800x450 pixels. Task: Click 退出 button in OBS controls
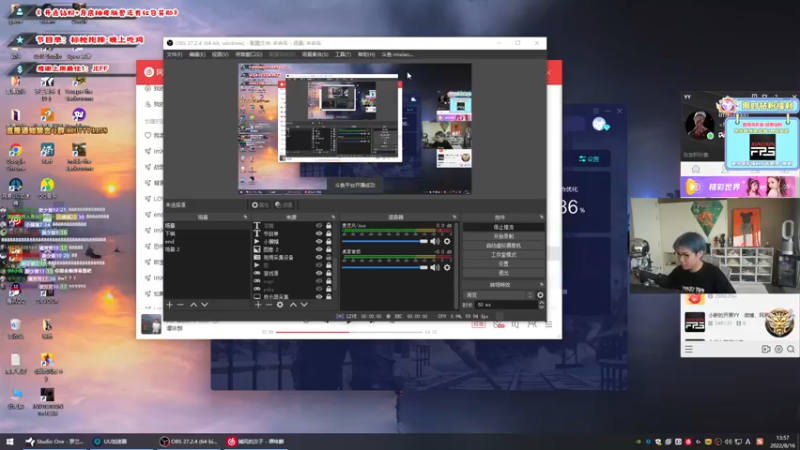(504, 273)
